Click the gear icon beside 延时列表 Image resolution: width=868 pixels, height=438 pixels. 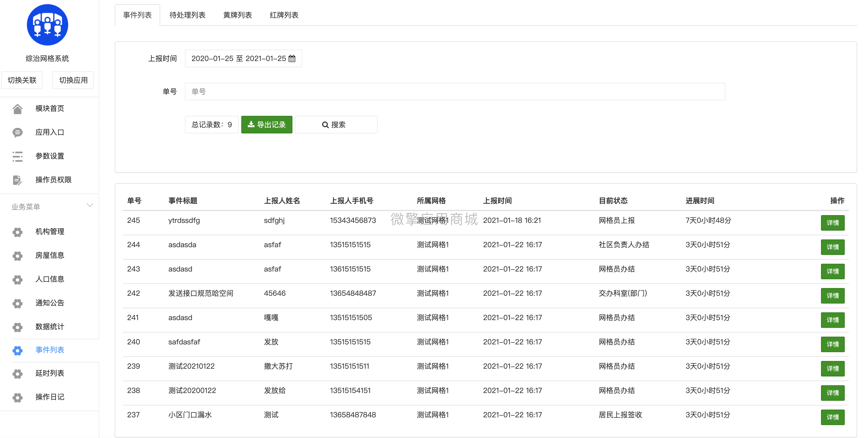(x=18, y=374)
